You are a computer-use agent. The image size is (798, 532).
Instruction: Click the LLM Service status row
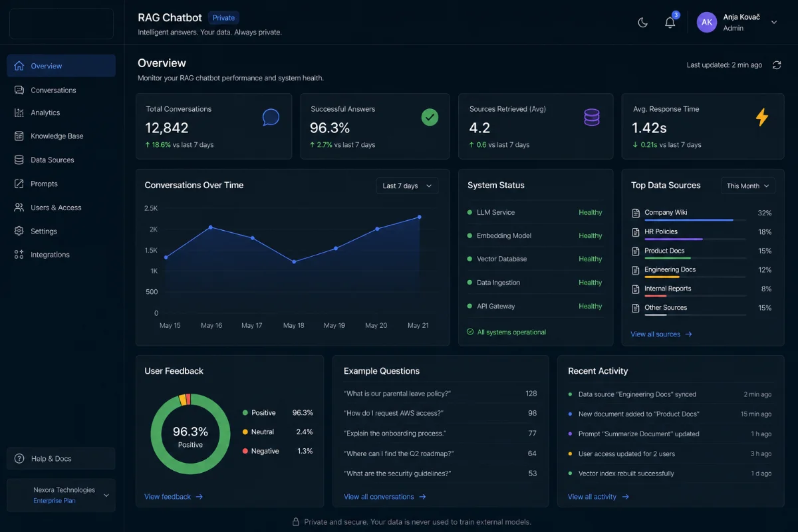[535, 213]
